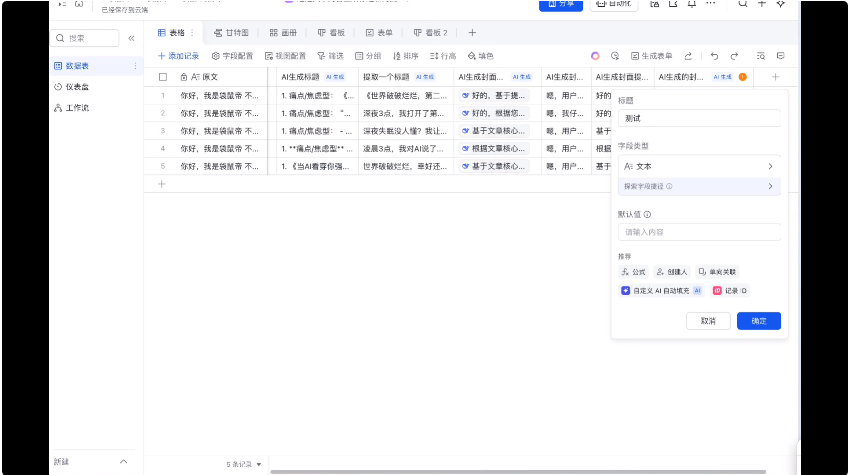Viewport: 850px width, 475px height.
Task: Click the 标题 input containing 测试
Action: coord(699,118)
